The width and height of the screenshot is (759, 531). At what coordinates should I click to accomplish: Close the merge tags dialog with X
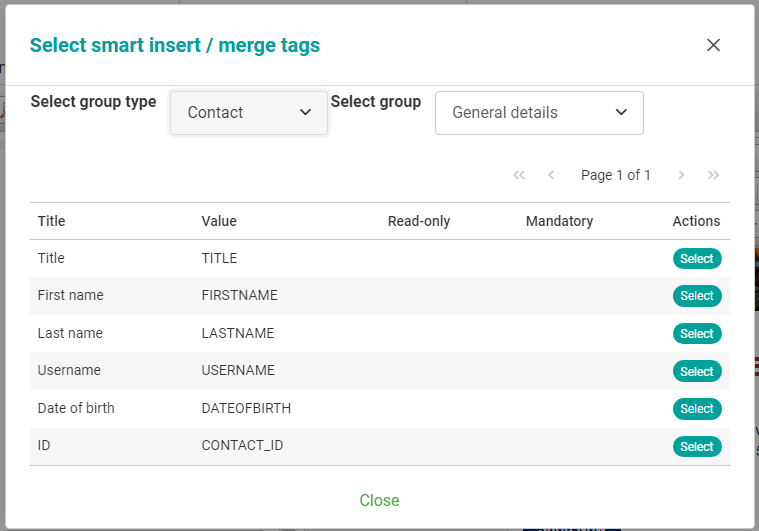coord(713,45)
